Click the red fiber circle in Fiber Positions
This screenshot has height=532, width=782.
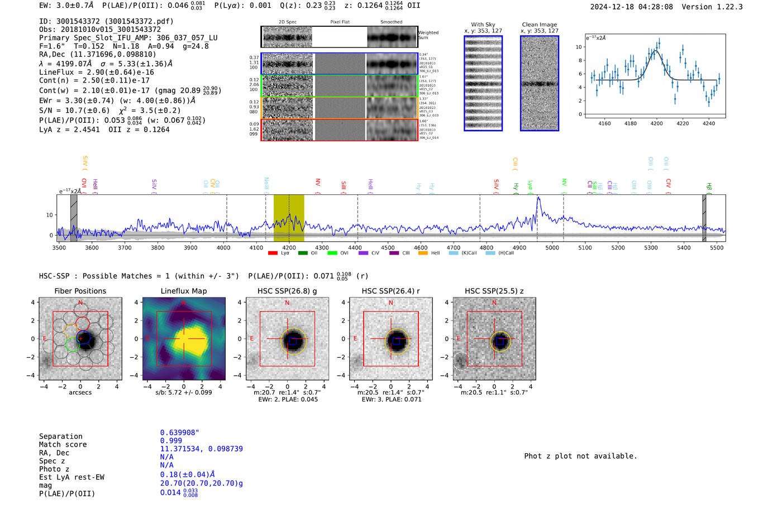82,323
